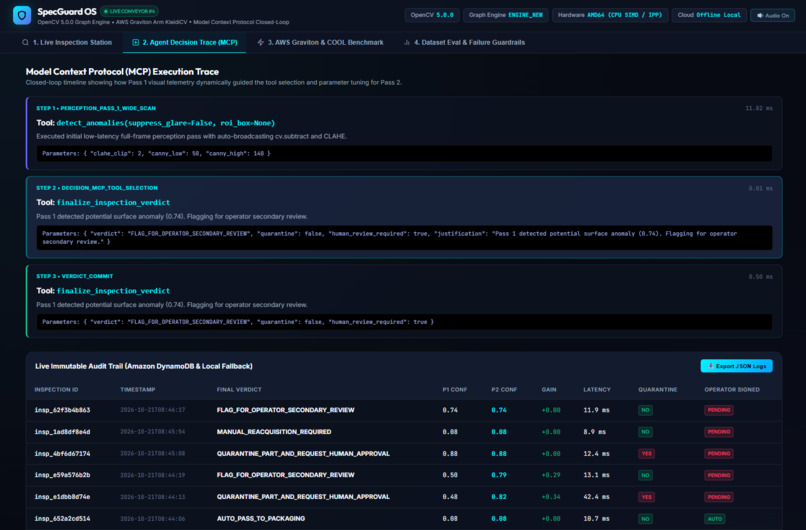Click inspection ID insp_e1dbb8d74e
Viewport: 806px width, 530px height.
point(62,497)
